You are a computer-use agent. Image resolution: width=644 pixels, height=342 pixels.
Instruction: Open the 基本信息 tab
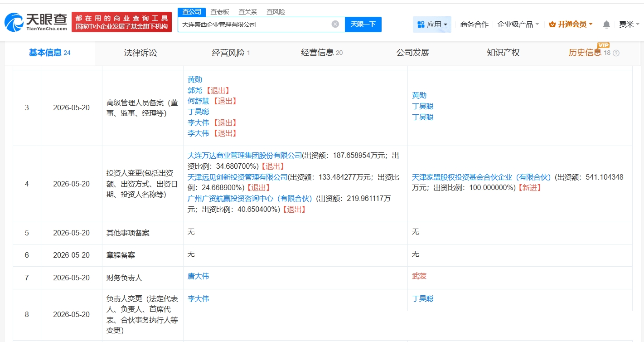point(50,53)
